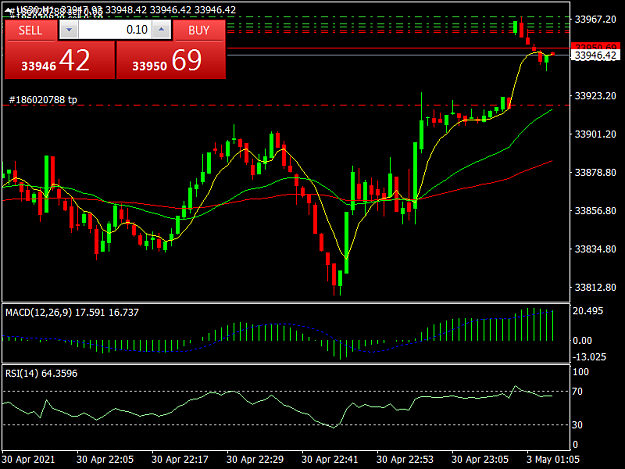Click the 33878.80 price scale label

596,173
